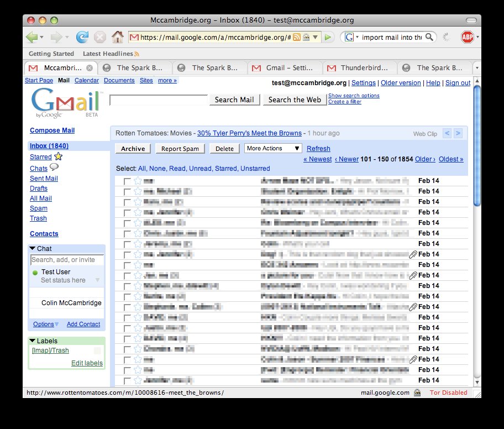Focus the Gmail search text field
The width and height of the screenshot is (504, 429).
pyautogui.click(x=159, y=100)
